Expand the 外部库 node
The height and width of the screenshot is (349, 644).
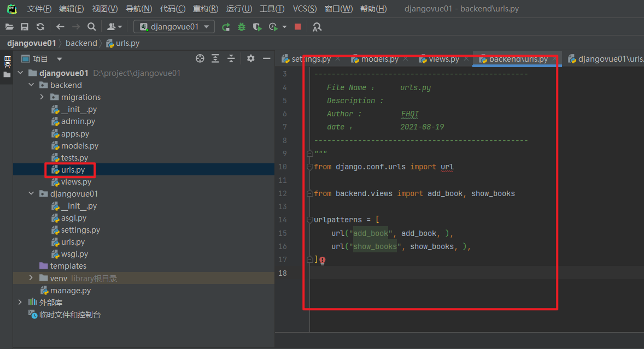[20, 302]
